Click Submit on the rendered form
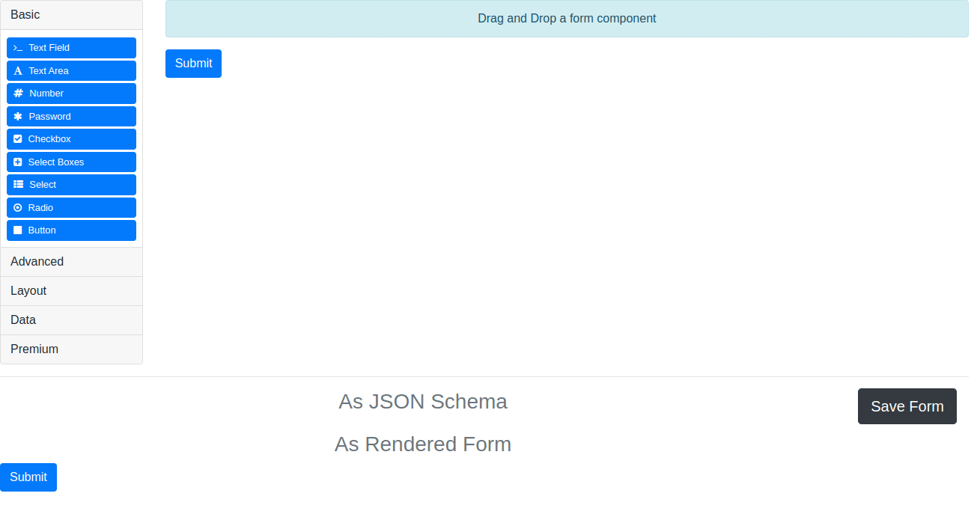 coord(28,477)
